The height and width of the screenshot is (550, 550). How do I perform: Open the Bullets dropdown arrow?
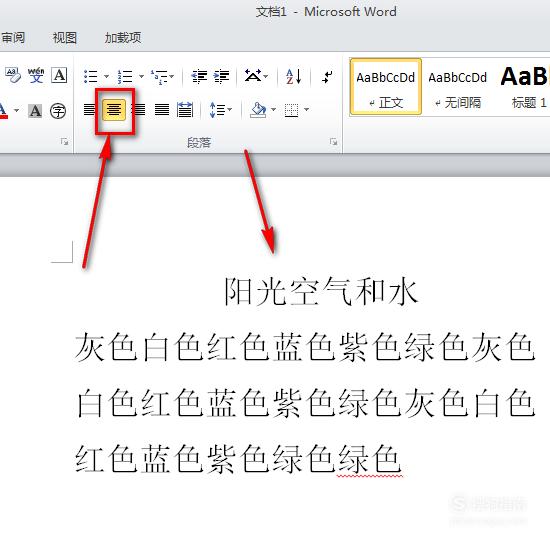click(x=106, y=76)
